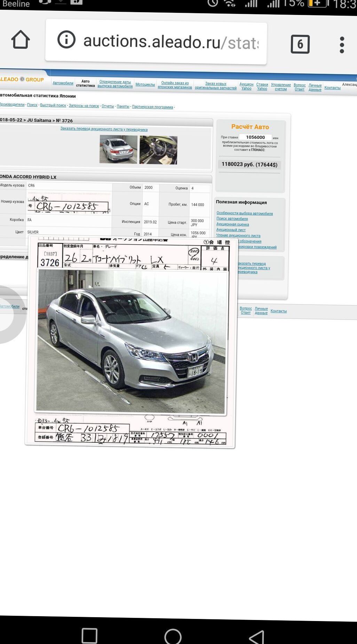This screenshot has height=644, width=357.
Task: Open site info icon in address bar
Action: tap(66, 39)
